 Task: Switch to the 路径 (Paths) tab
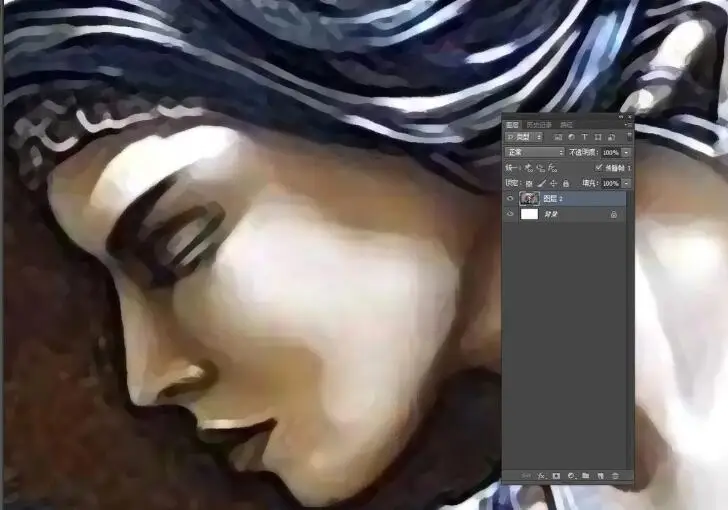tap(566, 124)
